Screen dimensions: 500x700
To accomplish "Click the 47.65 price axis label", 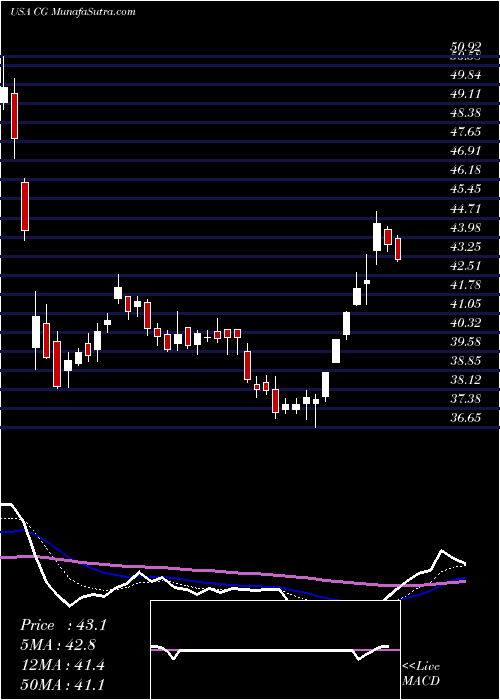I will tap(466, 132).
